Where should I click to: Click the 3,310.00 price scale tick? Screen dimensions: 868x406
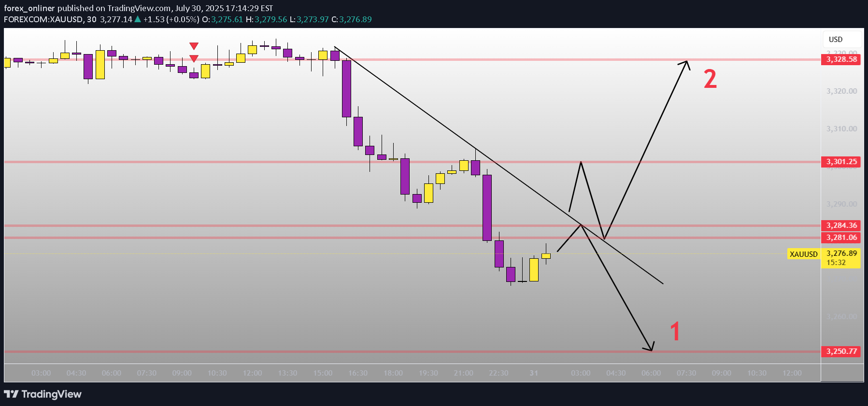pyautogui.click(x=841, y=129)
